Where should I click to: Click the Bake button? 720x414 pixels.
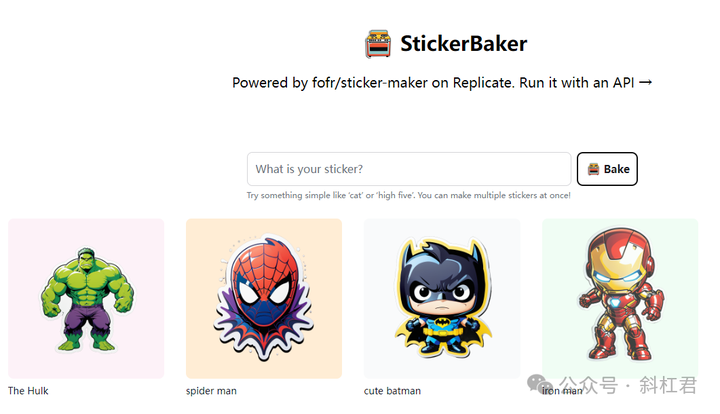pyautogui.click(x=607, y=169)
